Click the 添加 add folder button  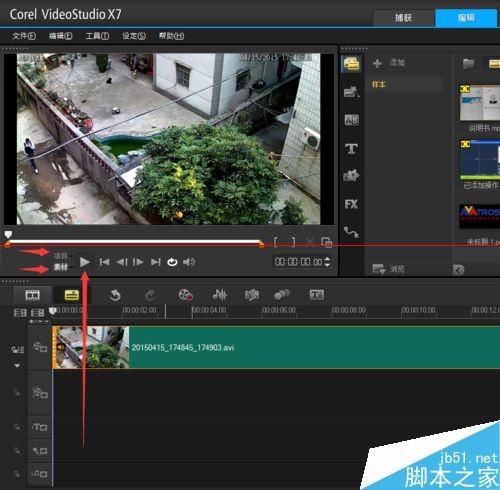(389, 63)
